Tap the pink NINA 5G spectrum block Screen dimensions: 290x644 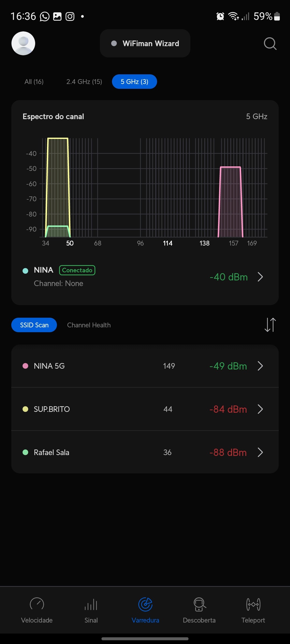point(230,201)
